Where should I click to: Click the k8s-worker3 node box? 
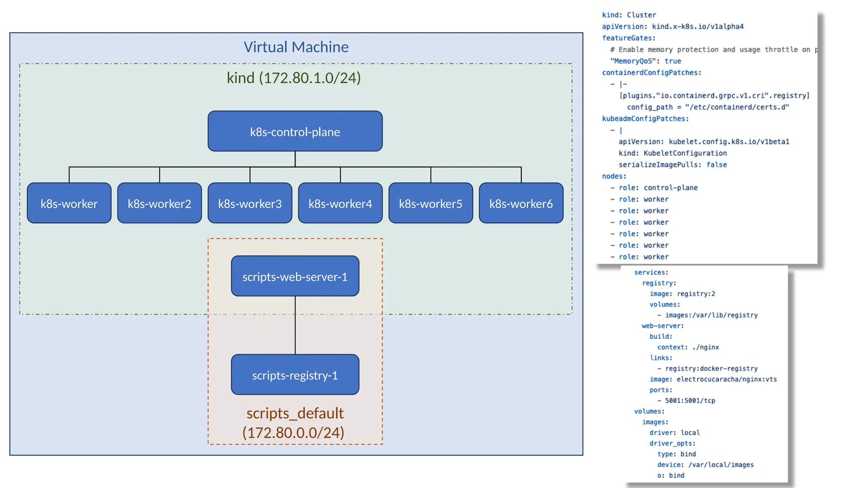tap(250, 204)
